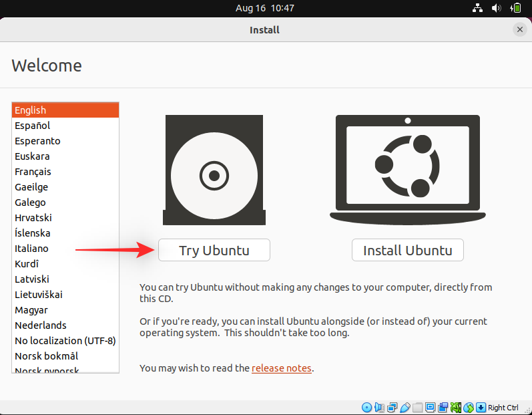Image resolution: width=532 pixels, height=415 pixels.
Task: Select Íslenska language entry
Action: (x=65, y=233)
